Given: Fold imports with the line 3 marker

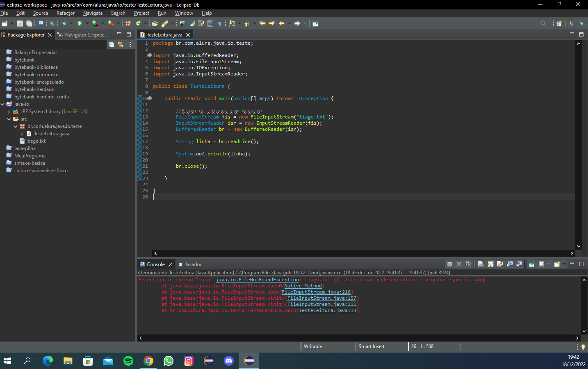Looking at the screenshot, I should coord(150,55).
